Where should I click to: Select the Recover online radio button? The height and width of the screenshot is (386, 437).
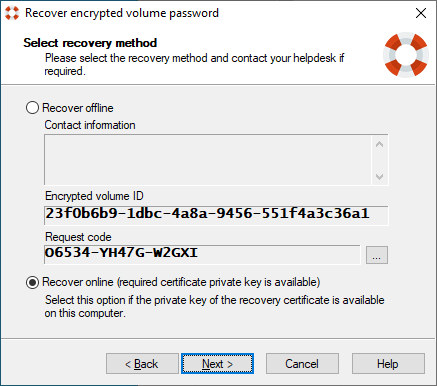[32, 282]
